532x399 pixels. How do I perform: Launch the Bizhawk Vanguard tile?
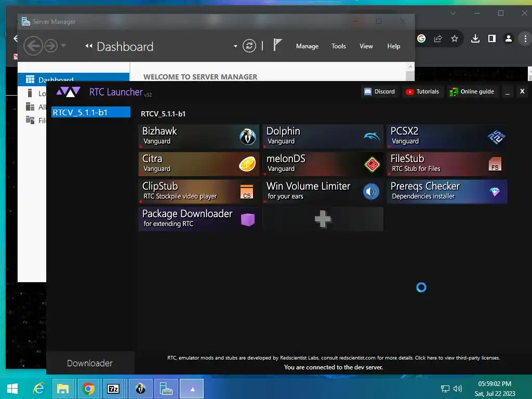click(x=199, y=137)
